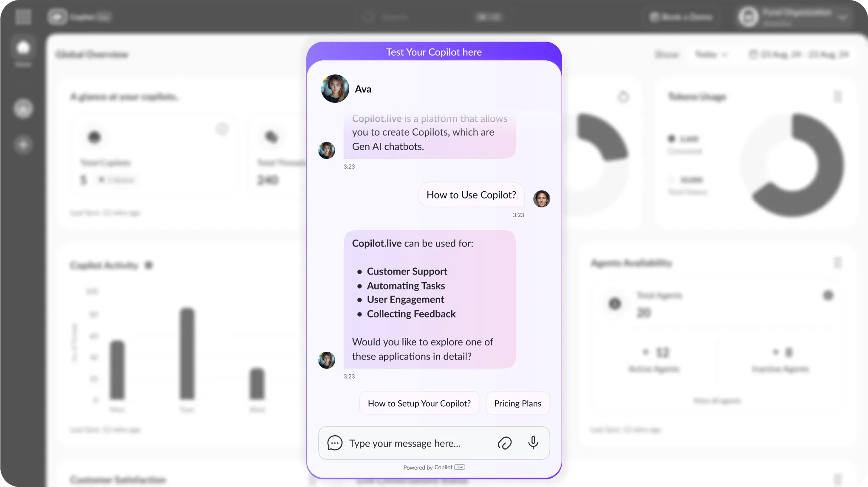Screen dimensions: 868x487
Task: Click the chat bubble icon in message input
Action: (335, 442)
